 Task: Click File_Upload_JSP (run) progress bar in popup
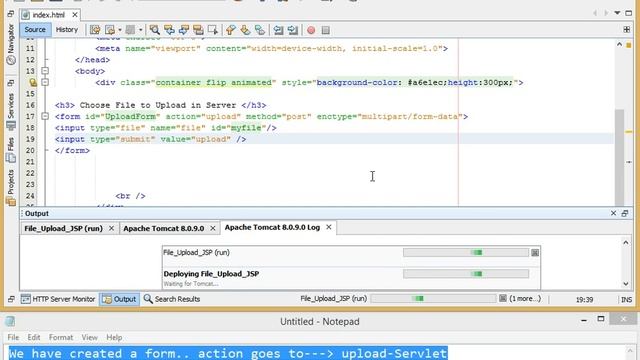point(466,253)
